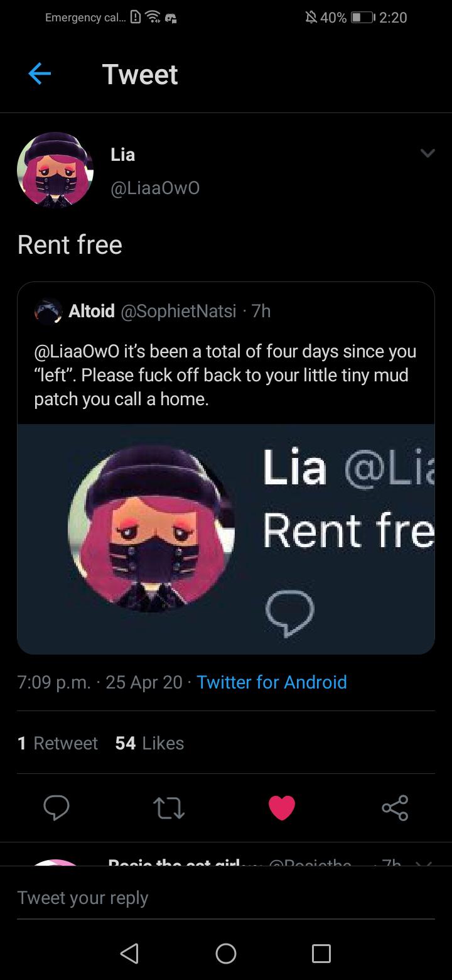Open the Twitter for Android source link

point(272,682)
